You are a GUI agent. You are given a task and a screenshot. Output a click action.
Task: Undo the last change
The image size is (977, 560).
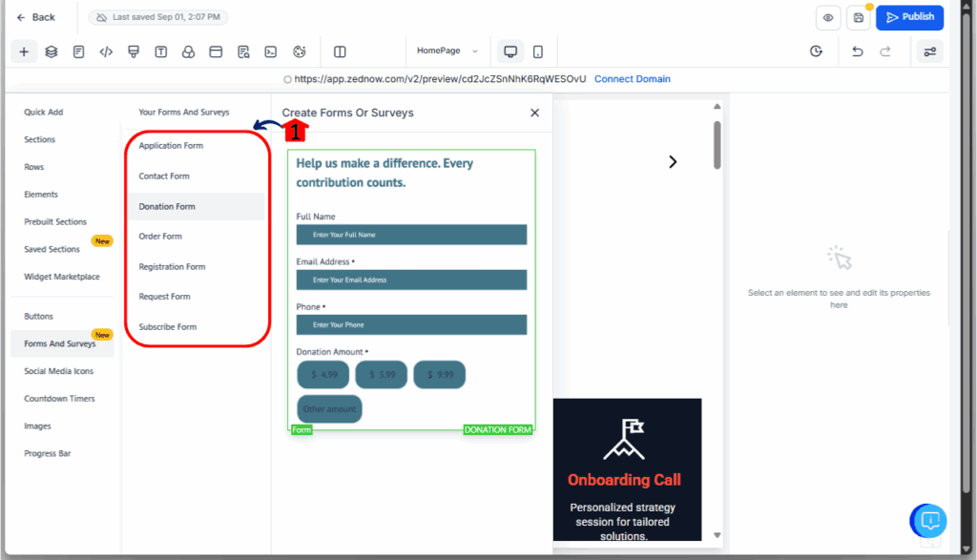coord(858,52)
